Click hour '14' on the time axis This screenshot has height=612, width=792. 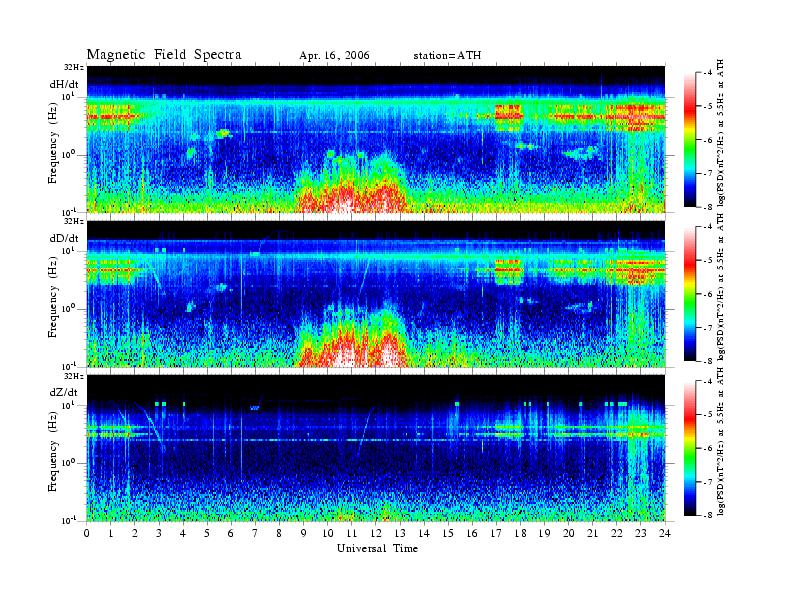pos(424,534)
